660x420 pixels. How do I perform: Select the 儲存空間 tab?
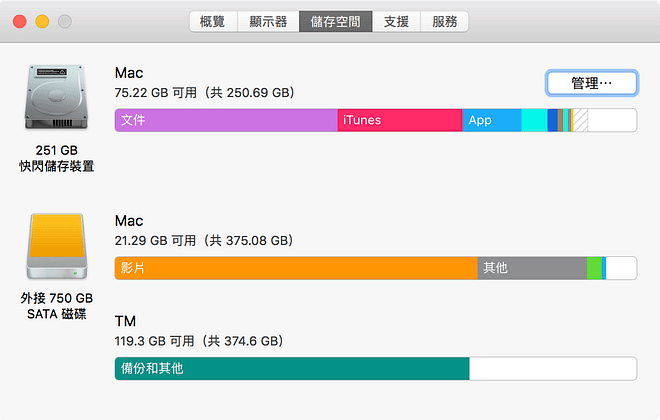(x=335, y=21)
